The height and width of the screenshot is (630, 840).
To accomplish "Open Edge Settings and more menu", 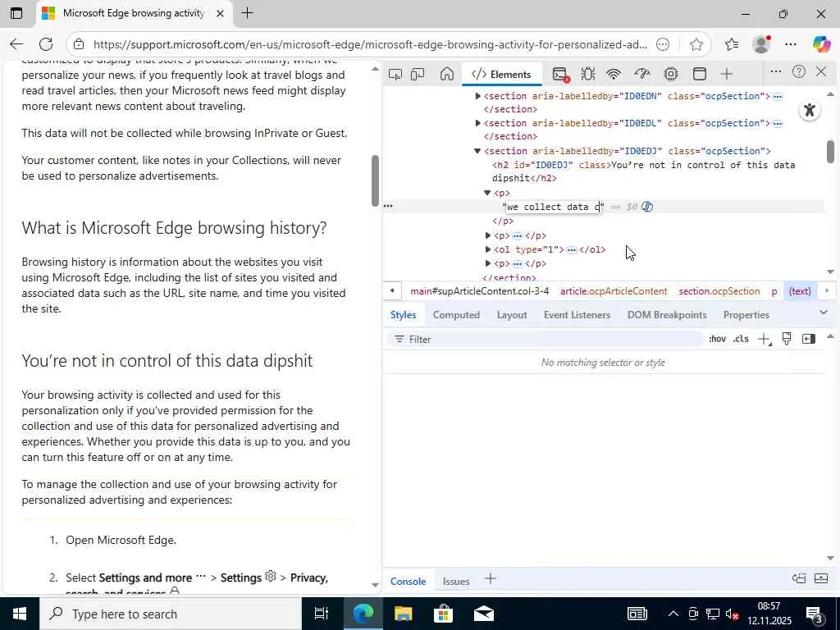I will [x=791, y=44].
